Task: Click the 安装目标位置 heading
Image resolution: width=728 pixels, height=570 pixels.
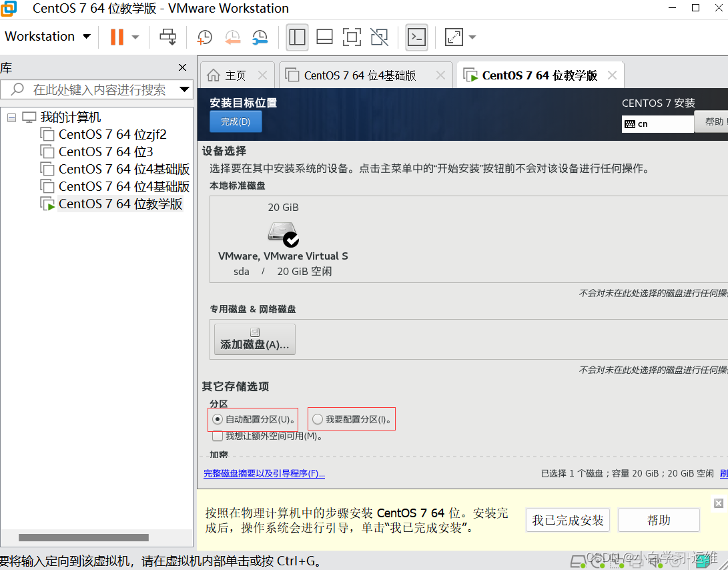Action: tap(244, 103)
